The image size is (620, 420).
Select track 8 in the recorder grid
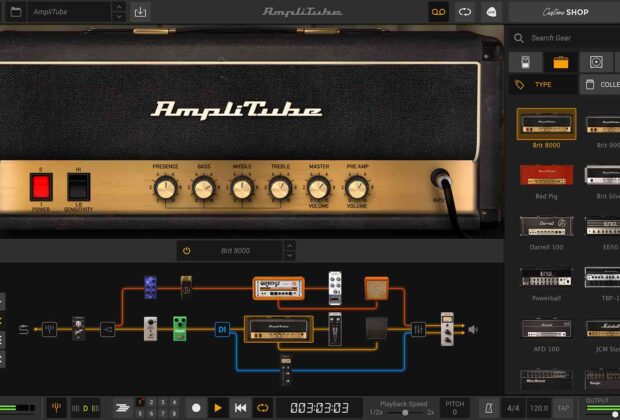pos(174,413)
